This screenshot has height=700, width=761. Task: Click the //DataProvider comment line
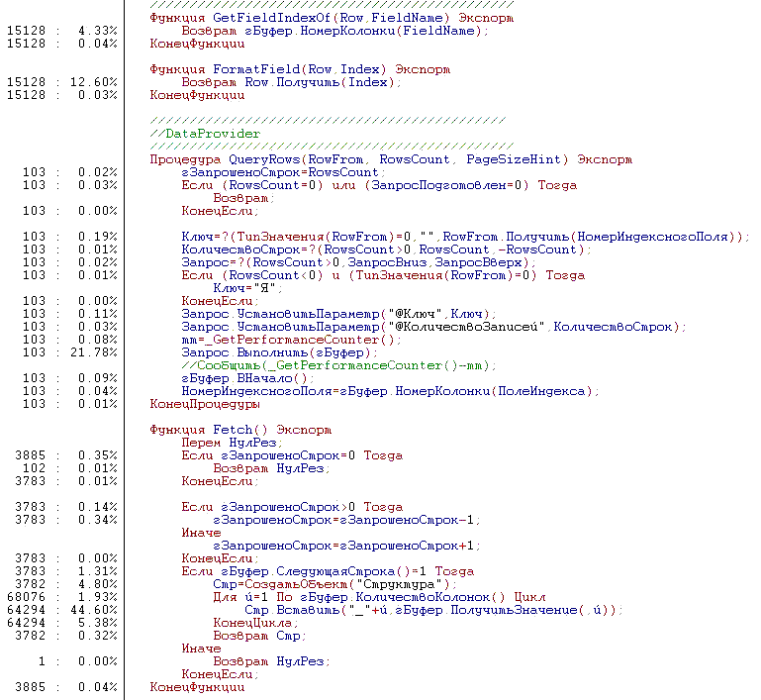205,134
